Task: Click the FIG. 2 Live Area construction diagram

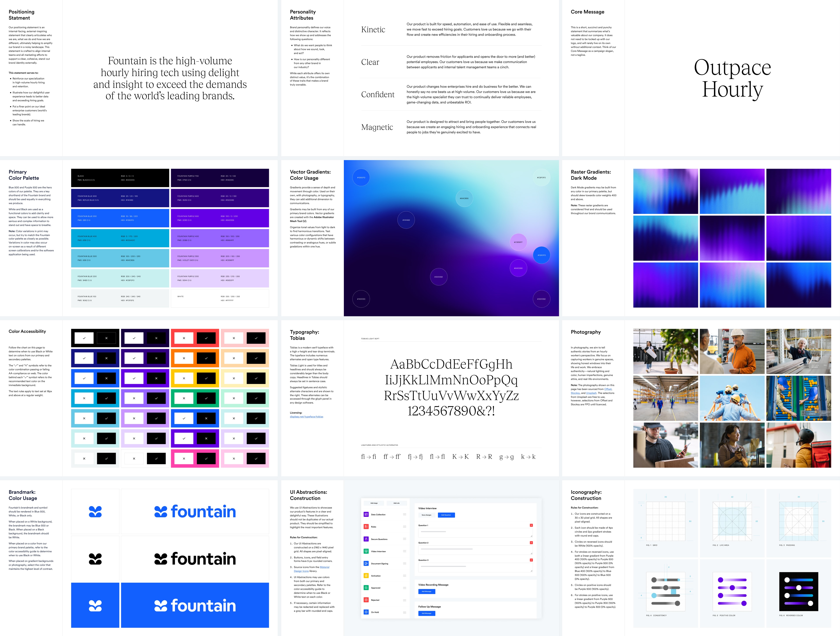Action: [732, 521]
